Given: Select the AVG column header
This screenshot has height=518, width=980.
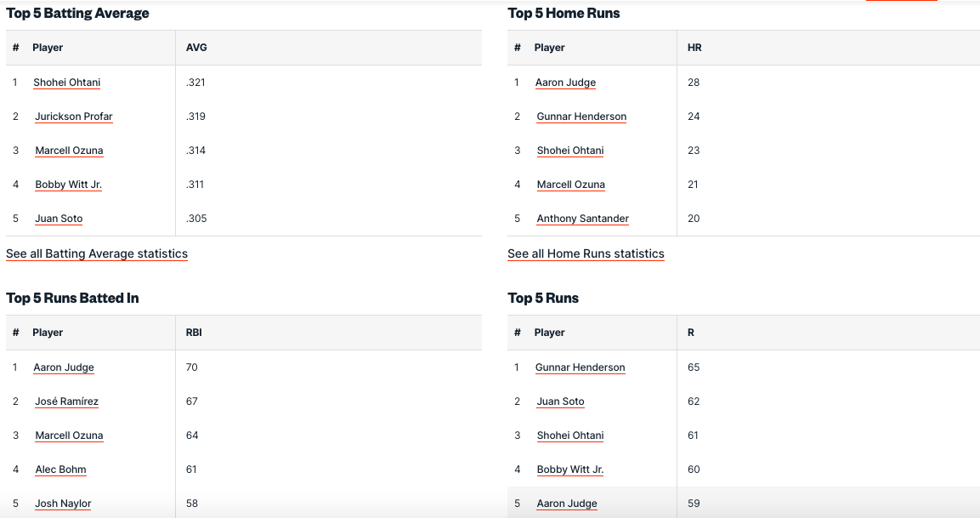Looking at the screenshot, I should [x=196, y=48].
